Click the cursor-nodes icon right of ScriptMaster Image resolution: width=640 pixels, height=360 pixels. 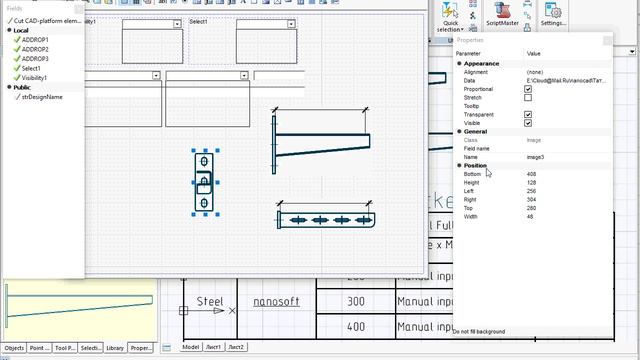(x=527, y=16)
